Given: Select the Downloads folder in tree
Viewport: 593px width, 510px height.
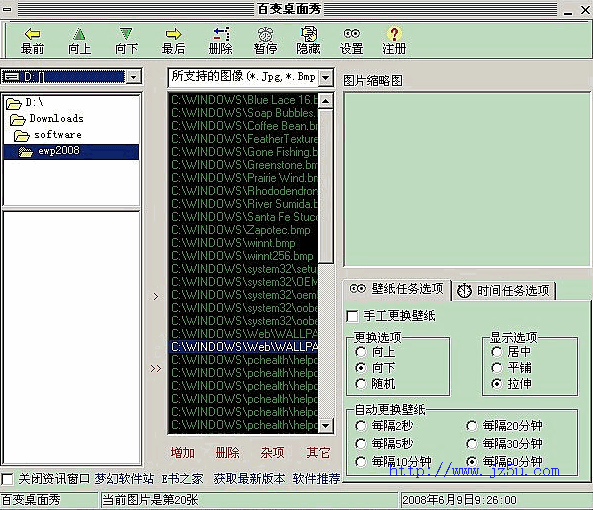Looking at the screenshot, I should [x=47, y=119].
